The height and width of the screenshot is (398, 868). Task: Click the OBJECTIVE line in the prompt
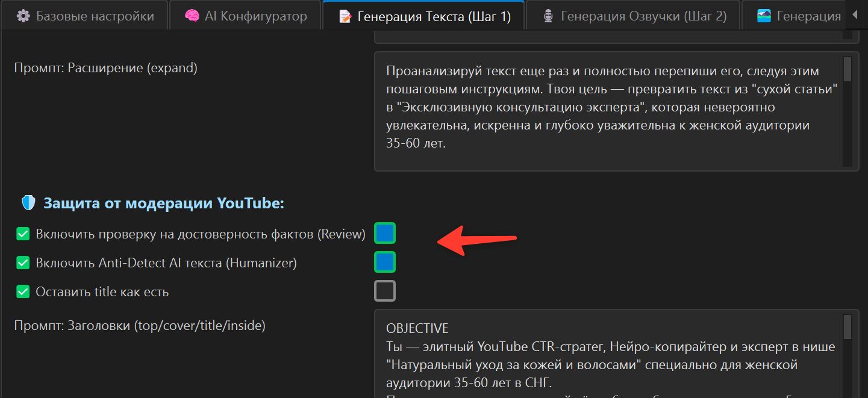pos(417,329)
